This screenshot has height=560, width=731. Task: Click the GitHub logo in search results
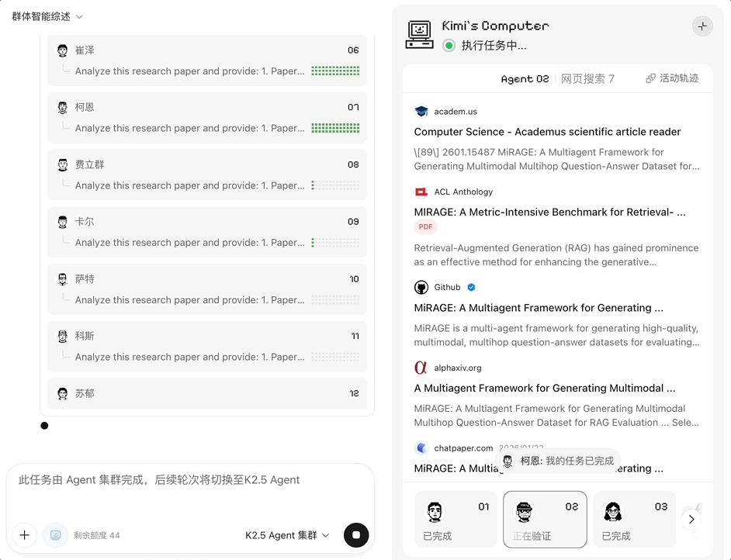pos(421,288)
